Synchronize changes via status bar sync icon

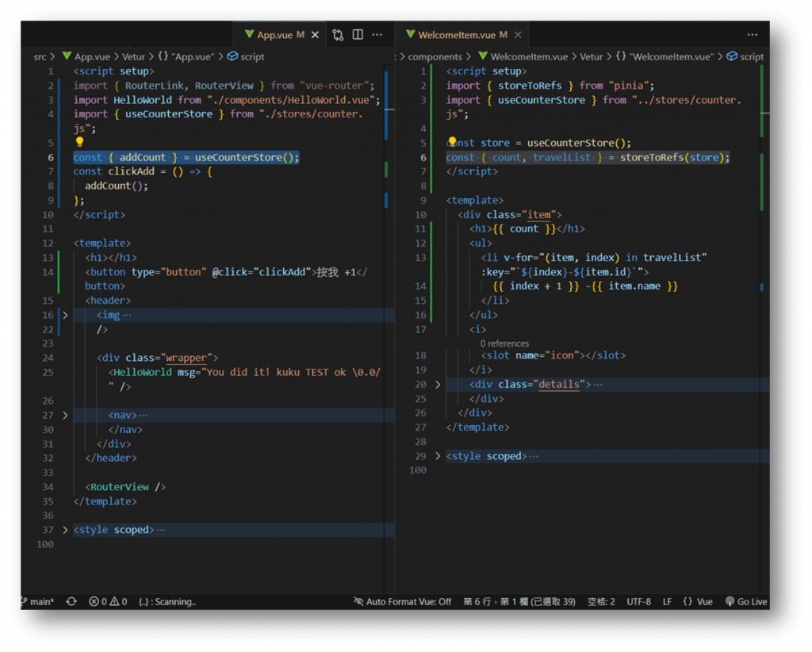point(71,602)
